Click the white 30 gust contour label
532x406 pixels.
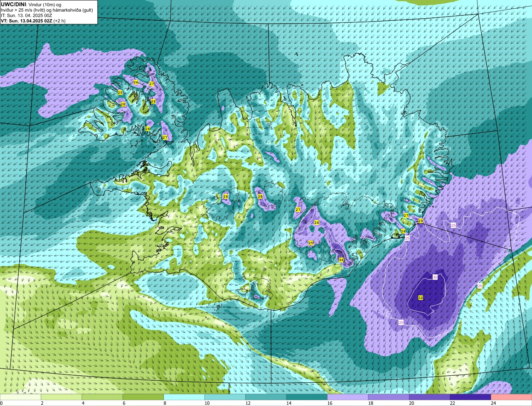coord(435,277)
